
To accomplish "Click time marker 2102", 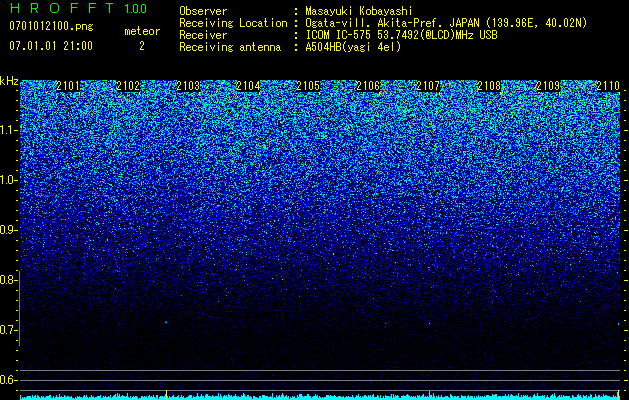I will [128, 86].
